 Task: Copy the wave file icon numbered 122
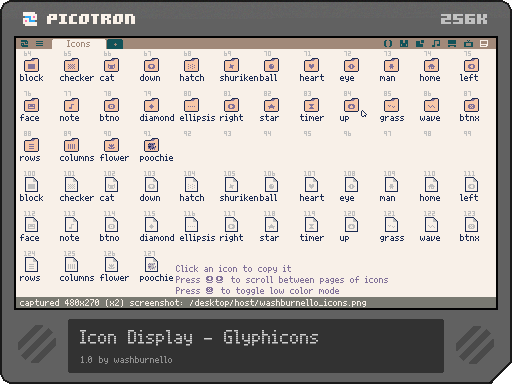tap(431, 225)
